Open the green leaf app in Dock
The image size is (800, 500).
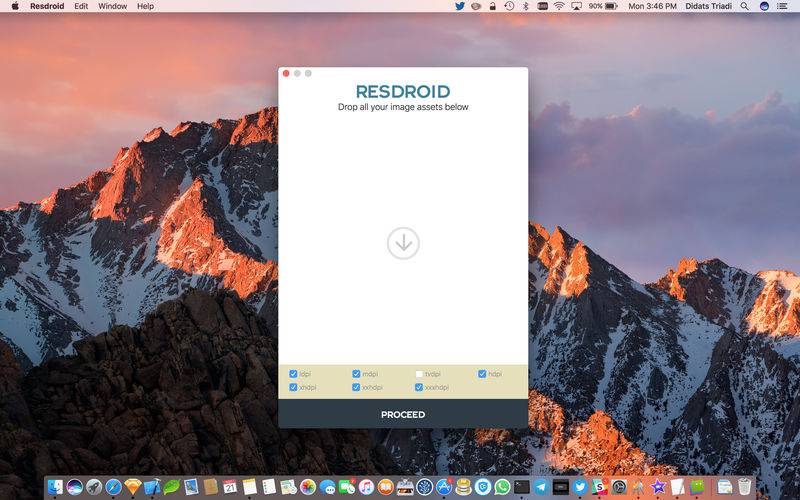(171, 487)
